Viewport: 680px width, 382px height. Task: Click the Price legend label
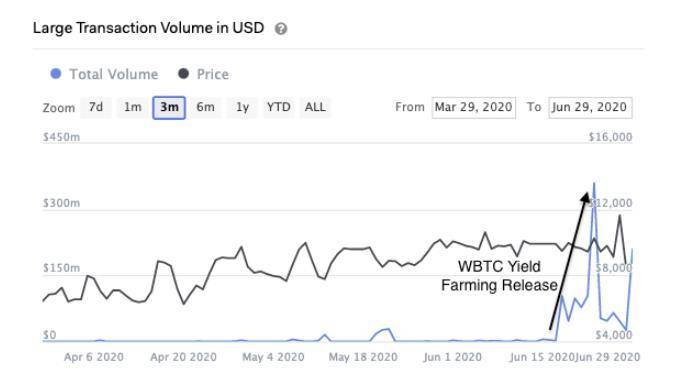(212, 74)
